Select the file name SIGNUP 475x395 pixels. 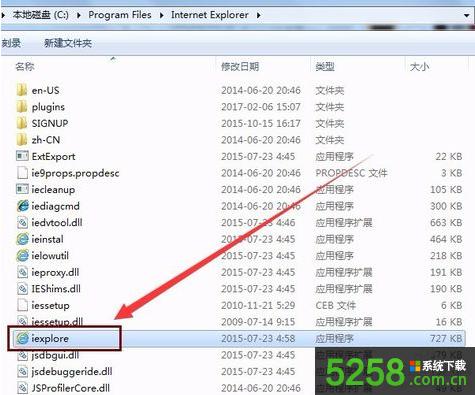50,123
